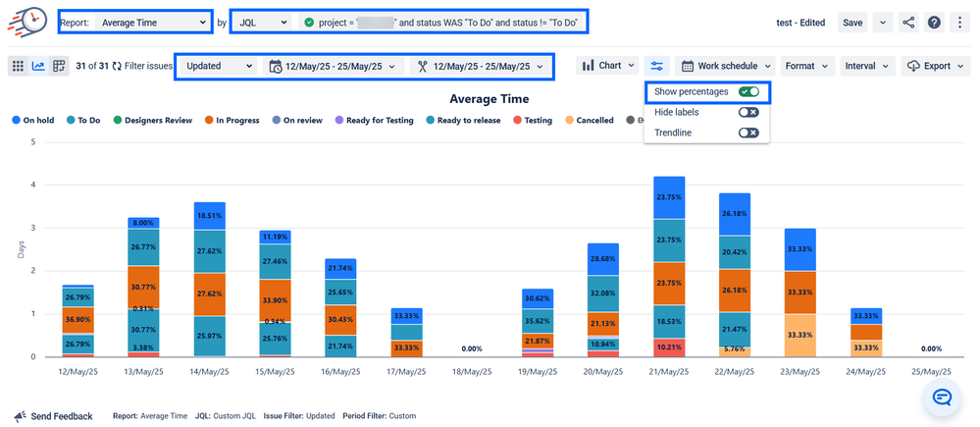Screen dimensions: 980x427
Task: Open the Format dropdown
Action: (x=807, y=66)
